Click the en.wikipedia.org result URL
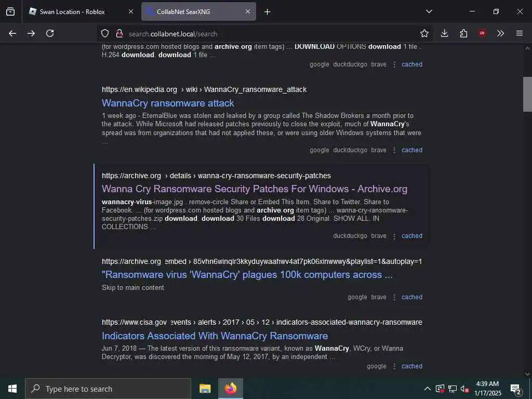The height and width of the screenshot is (399, 532). tap(204, 89)
